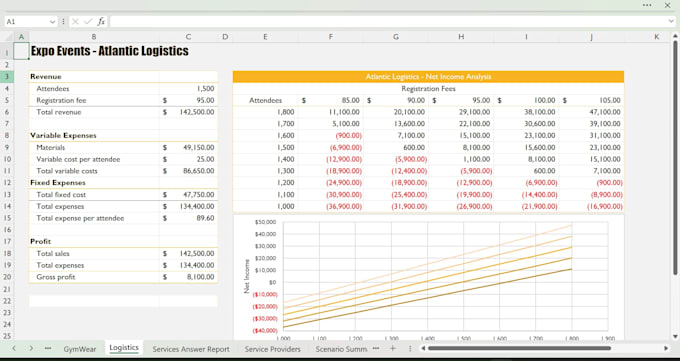The height and width of the screenshot is (361, 680).
Task: Click vertical scrollbar up arrow
Action: (x=675, y=36)
